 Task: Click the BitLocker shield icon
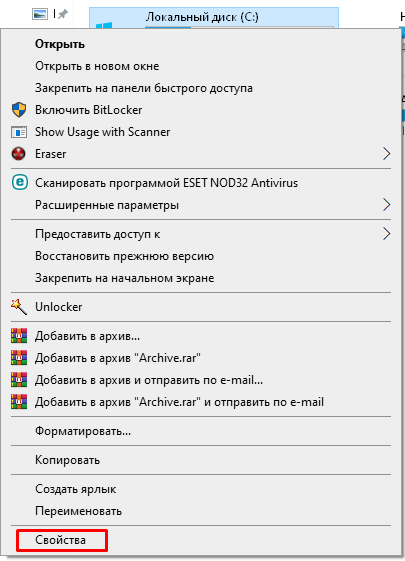(19, 110)
